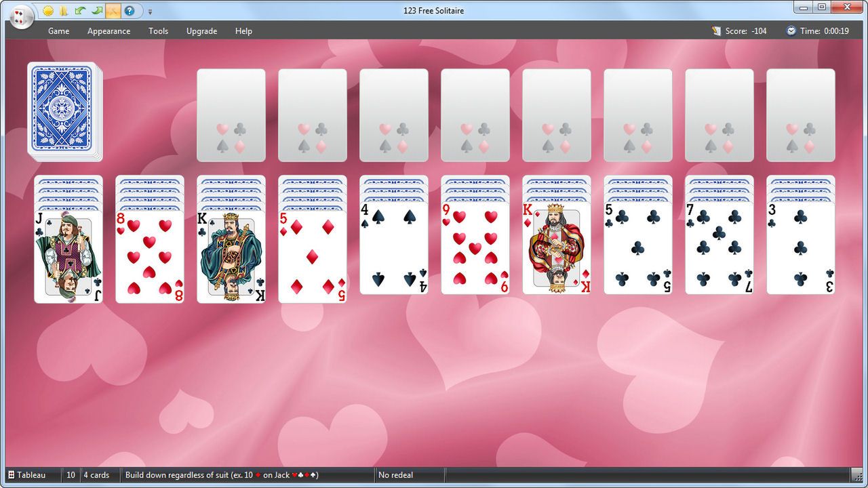Click the Time clock icon
The width and height of the screenshot is (868, 488).
pyautogui.click(x=791, y=30)
